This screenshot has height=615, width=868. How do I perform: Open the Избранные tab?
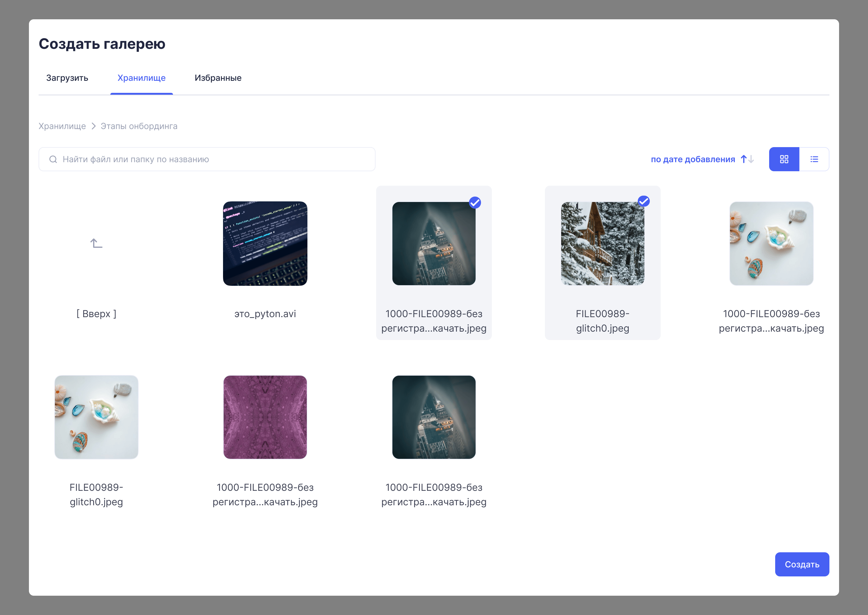point(218,78)
